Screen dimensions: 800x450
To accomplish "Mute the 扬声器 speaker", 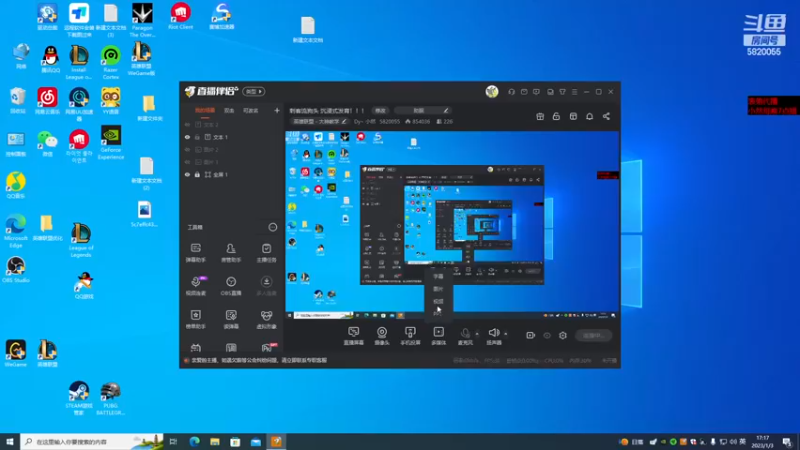I will click(493, 336).
